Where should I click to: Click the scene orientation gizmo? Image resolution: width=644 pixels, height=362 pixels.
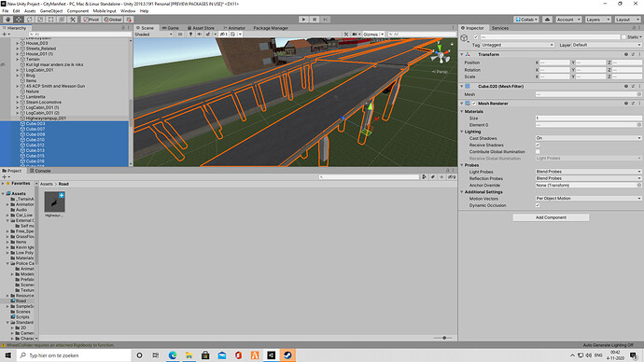(441, 54)
